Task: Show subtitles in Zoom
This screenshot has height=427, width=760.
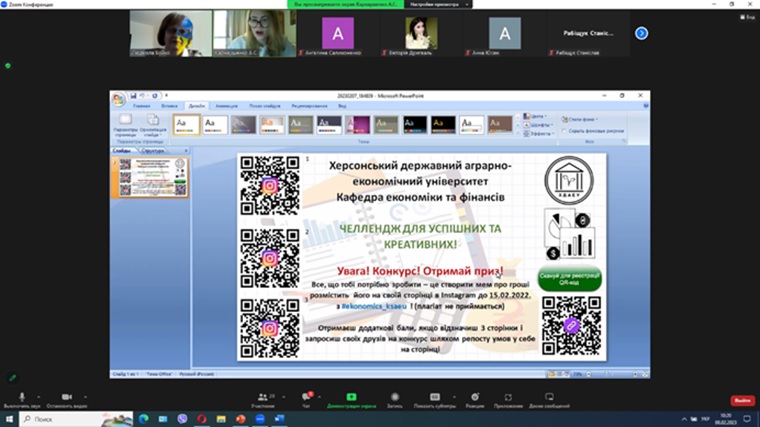Action: pos(435,400)
